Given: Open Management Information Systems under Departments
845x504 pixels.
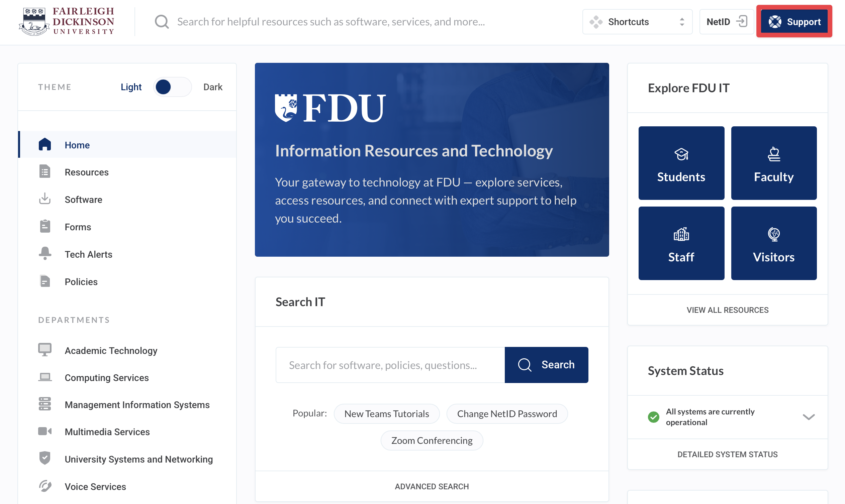Looking at the screenshot, I should point(137,404).
